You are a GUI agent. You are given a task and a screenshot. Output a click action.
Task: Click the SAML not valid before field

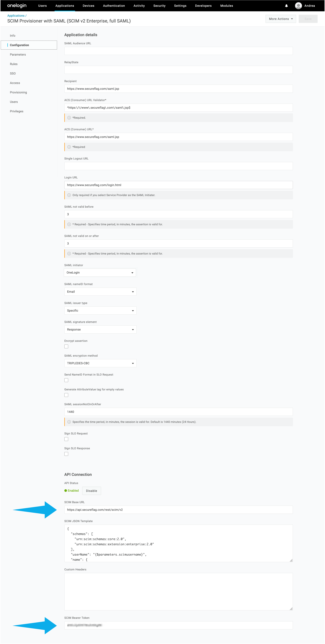coord(178,214)
